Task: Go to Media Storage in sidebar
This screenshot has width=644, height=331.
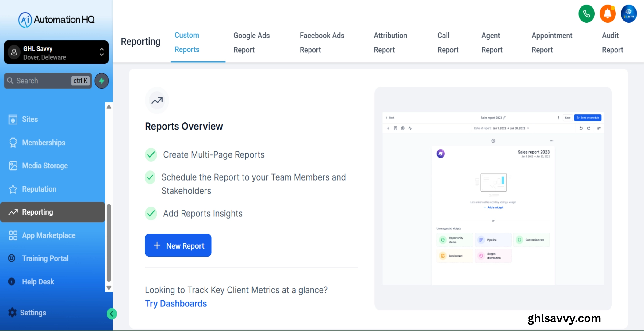Action: (x=45, y=166)
